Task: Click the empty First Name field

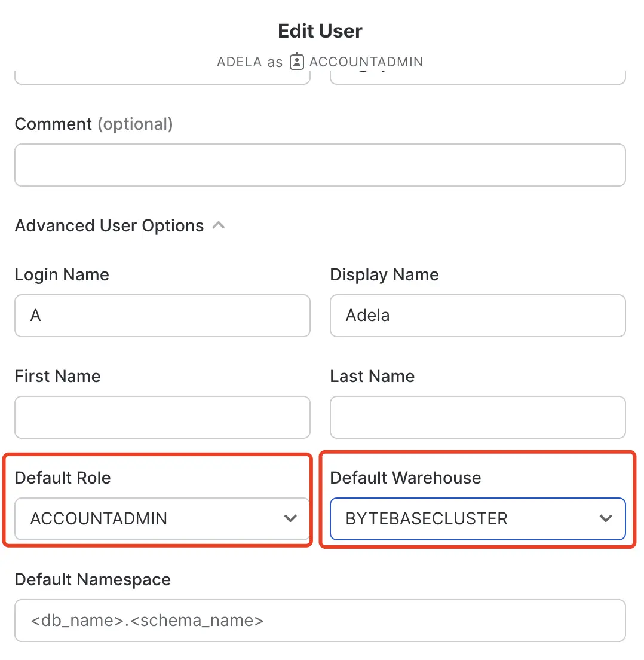Action: click(162, 417)
